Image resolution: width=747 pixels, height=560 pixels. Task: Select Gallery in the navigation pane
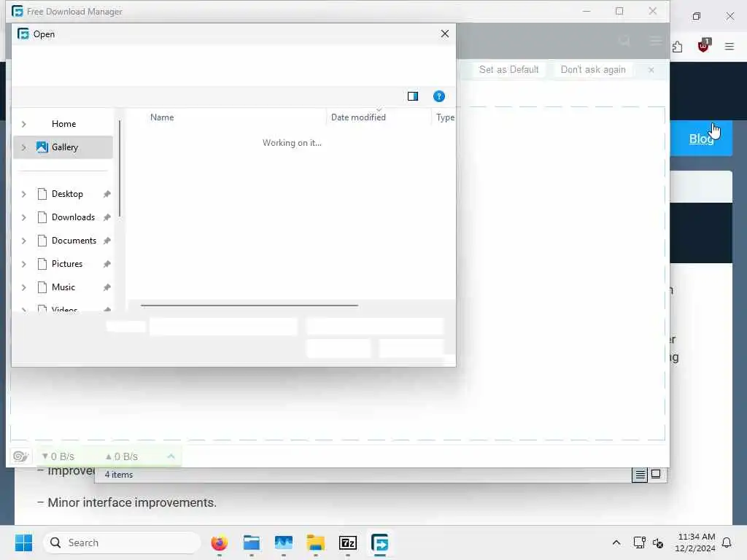click(x=64, y=147)
